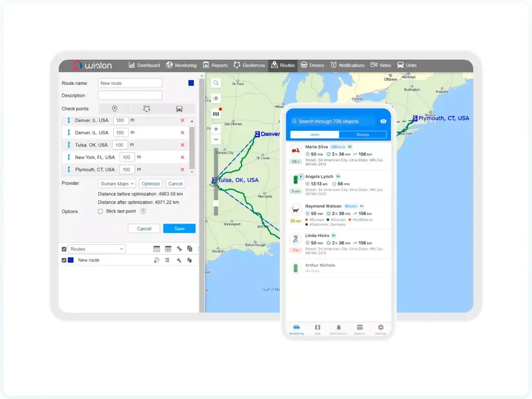The width and height of the screenshot is (532, 399).
Task: Click the Route name input field
Action: (130, 83)
